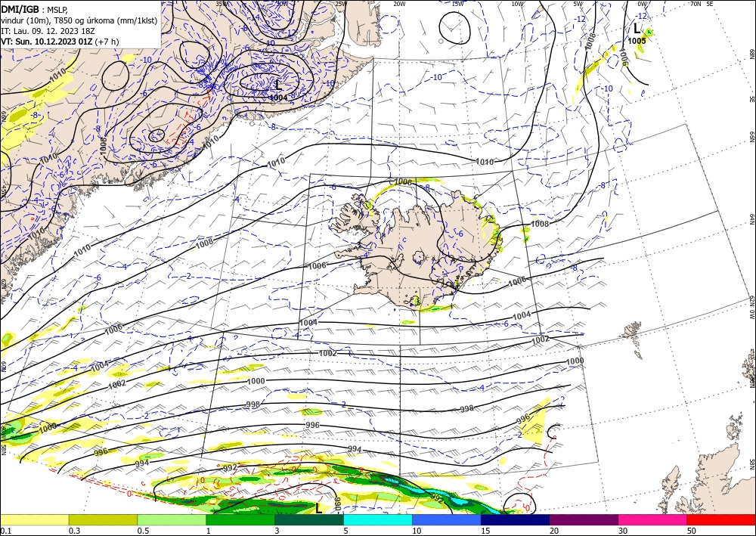
Task: Click the vertical '990' isobar label
Action: tap(337, 504)
